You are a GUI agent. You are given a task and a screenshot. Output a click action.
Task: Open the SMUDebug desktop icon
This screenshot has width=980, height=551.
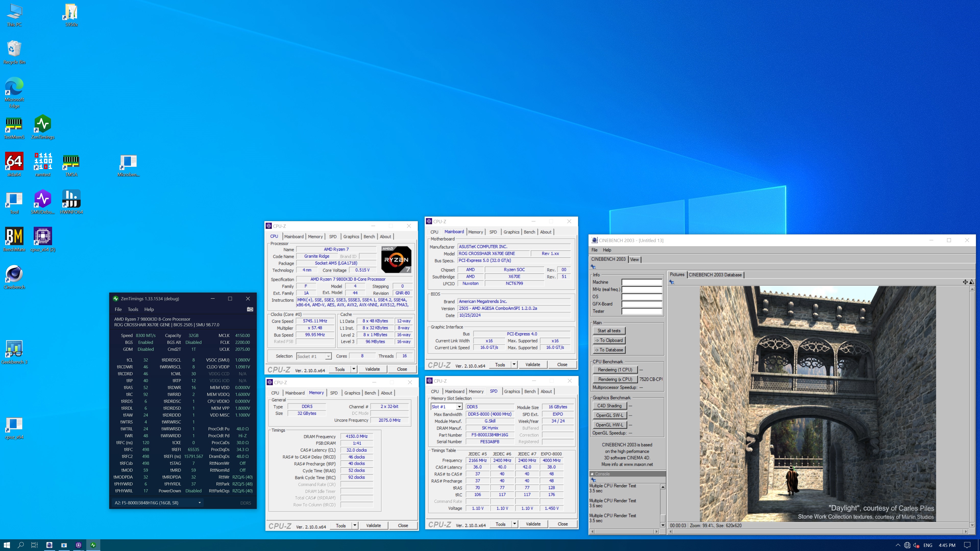point(43,202)
